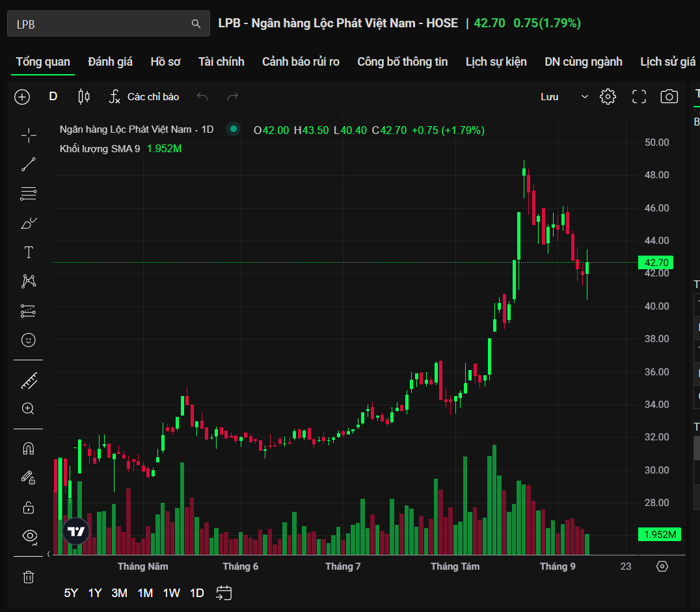
Task: Open the time axis settings icon
Action: 662,566
